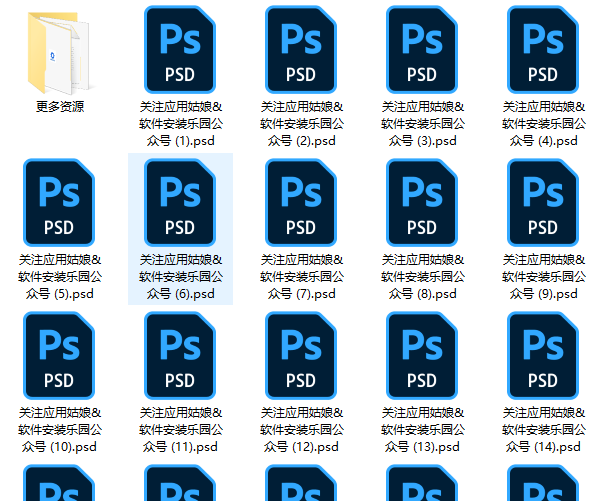Select the PSD icon for 众号 (13).psd
Screen dimensions: 600x501
pos(422,356)
